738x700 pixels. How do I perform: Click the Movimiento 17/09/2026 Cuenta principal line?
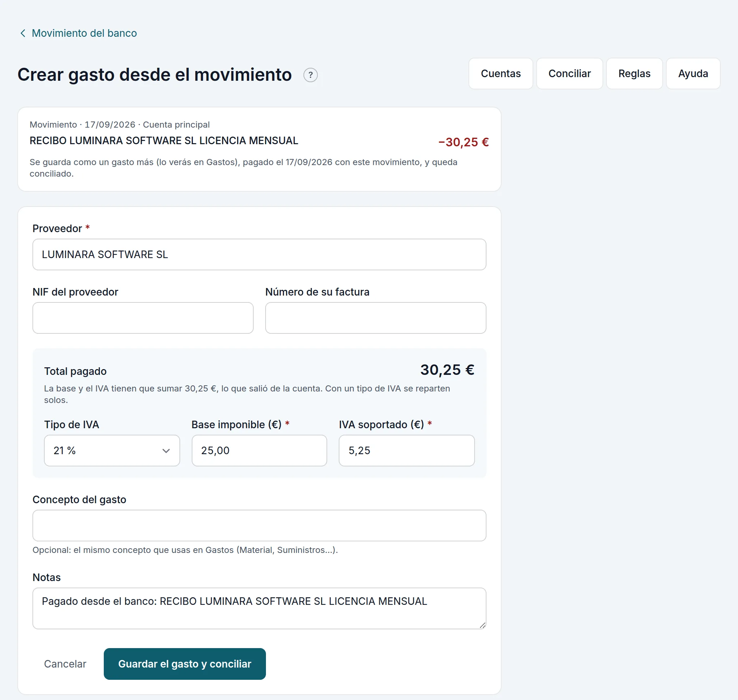(x=119, y=125)
